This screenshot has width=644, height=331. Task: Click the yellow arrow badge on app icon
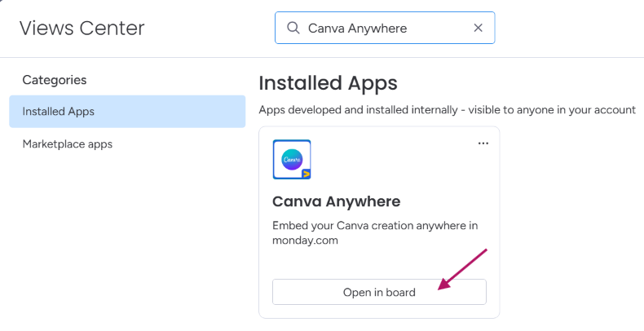[306, 174]
